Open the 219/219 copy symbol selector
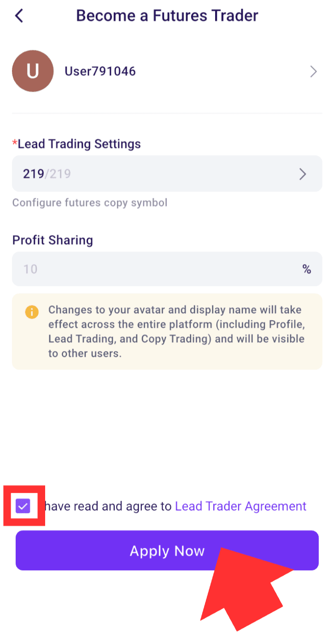The height and width of the screenshot is (644, 328). point(167,174)
